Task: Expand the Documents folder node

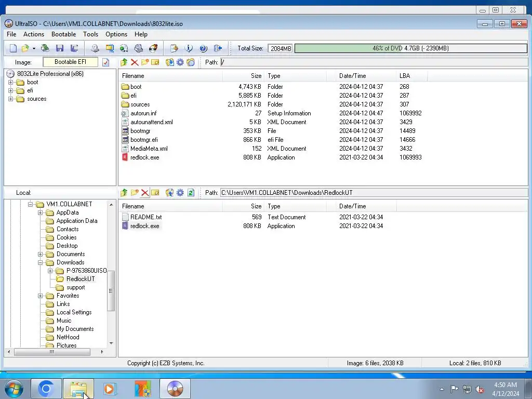Action: coord(40,254)
